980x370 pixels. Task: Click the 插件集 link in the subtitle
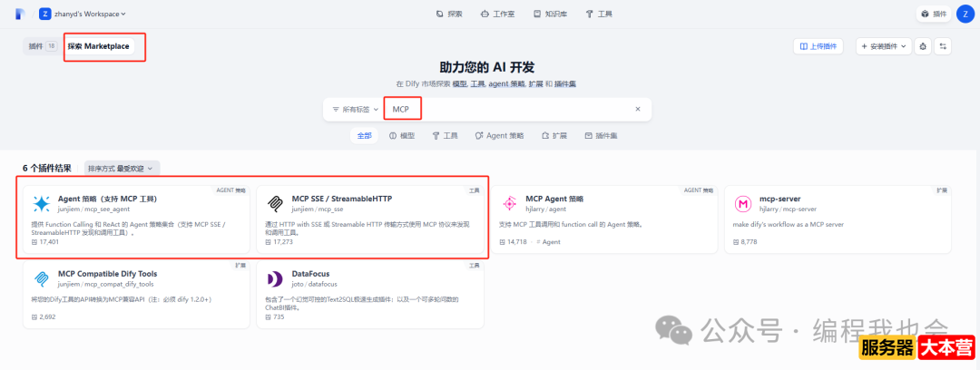point(564,83)
